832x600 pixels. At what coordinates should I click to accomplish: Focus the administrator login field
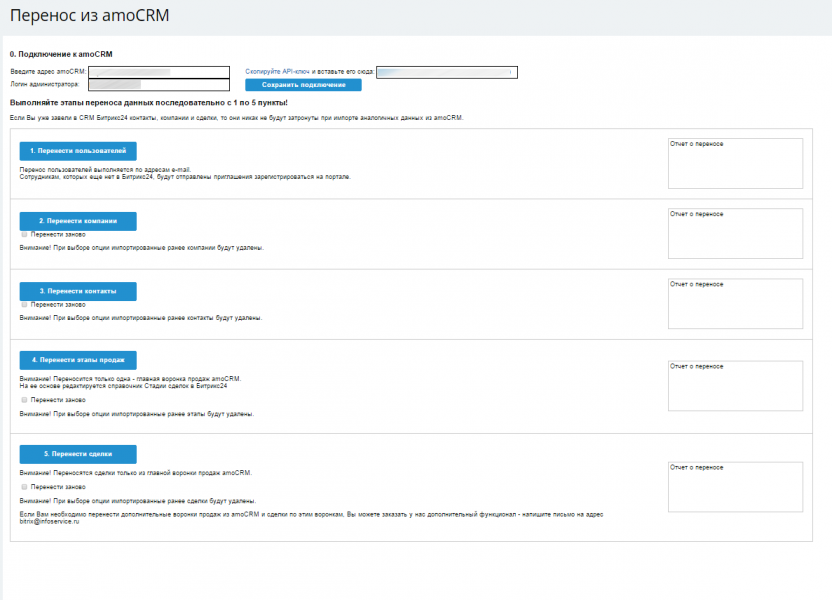click(x=158, y=84)
